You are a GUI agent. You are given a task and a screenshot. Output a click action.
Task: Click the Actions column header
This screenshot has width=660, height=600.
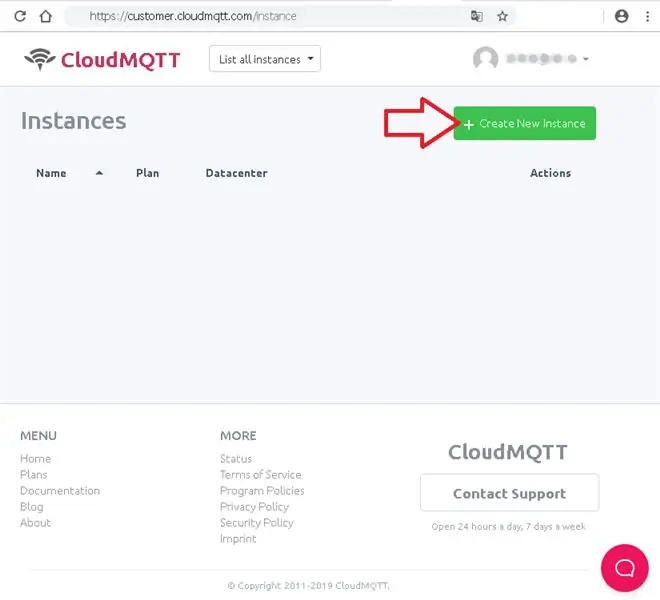[x=550, y=173]
